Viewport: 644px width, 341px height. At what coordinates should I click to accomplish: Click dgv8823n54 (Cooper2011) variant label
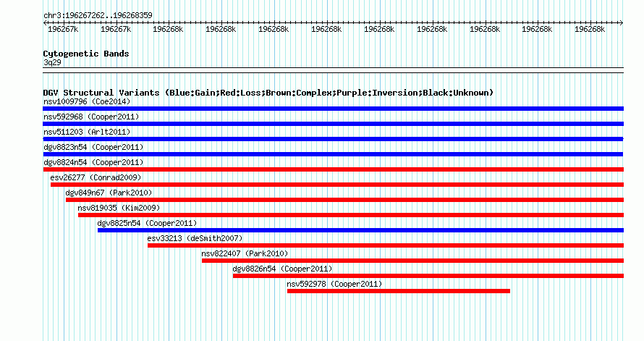click(93, 147)
